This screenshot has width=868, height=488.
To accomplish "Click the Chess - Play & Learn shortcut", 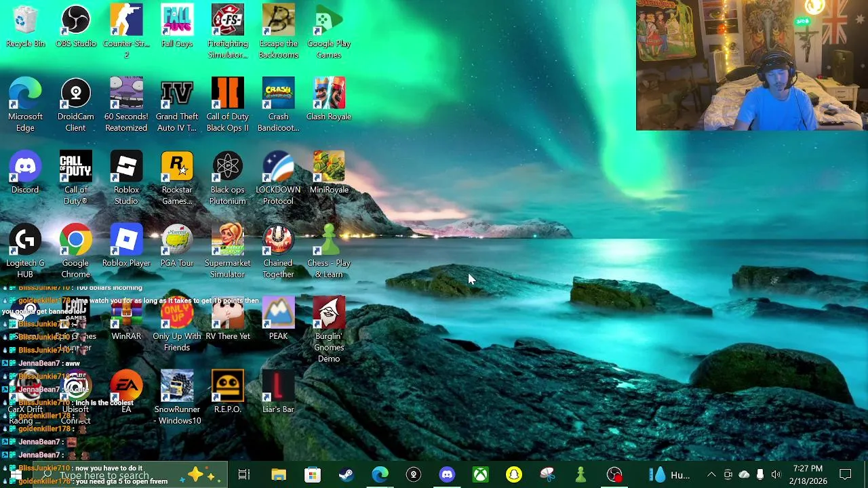I will point(329,251).
